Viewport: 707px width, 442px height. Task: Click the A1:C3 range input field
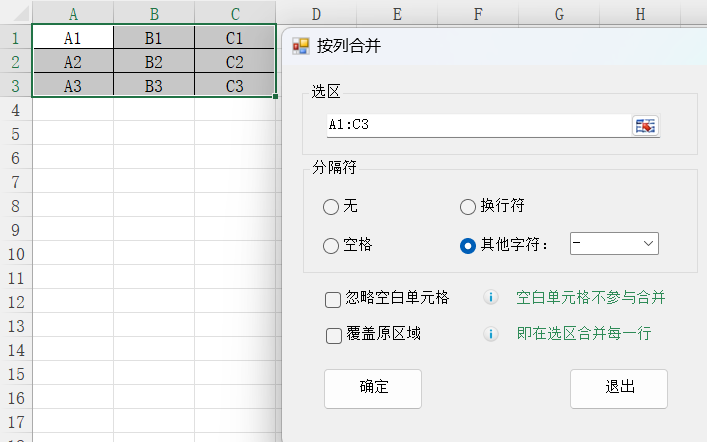pos(475,125)
